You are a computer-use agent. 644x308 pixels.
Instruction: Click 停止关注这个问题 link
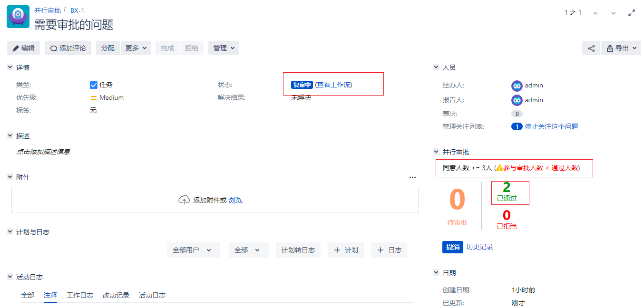coord(551,126)
